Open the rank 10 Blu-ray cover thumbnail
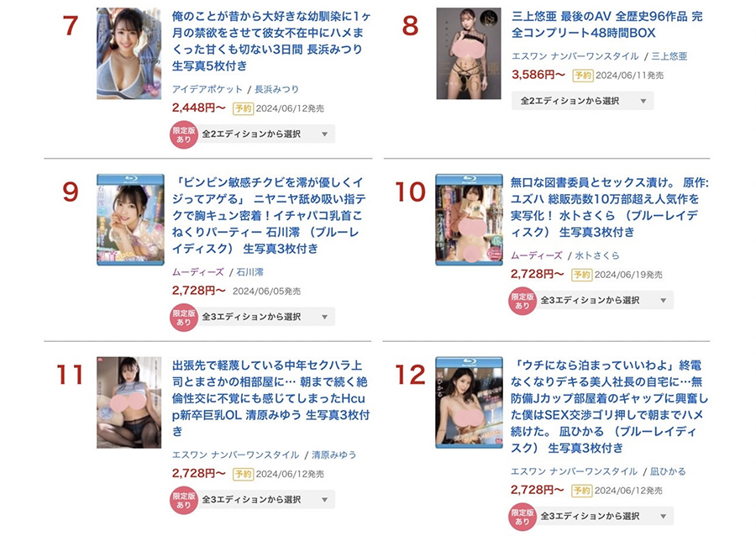 (469, 220)
